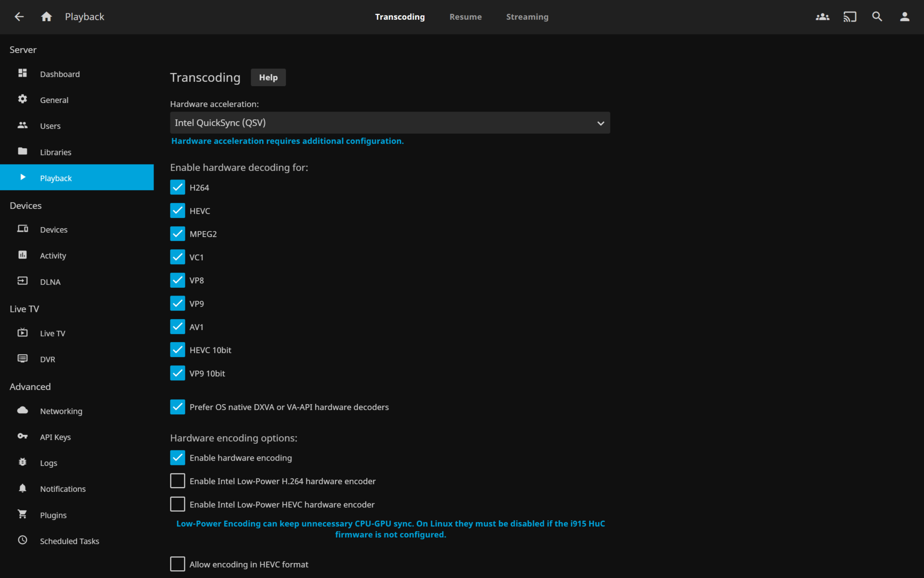Enable Allow encoding in HEVC format
Image resolution: width=924 pixels, height=578 pixels.
point(178,564)
